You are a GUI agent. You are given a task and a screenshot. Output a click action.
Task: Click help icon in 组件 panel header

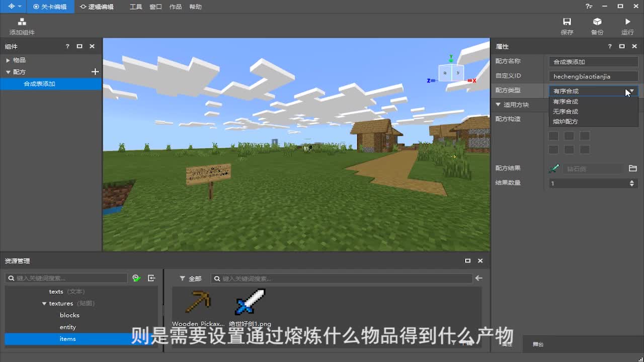tap(67, 46)
